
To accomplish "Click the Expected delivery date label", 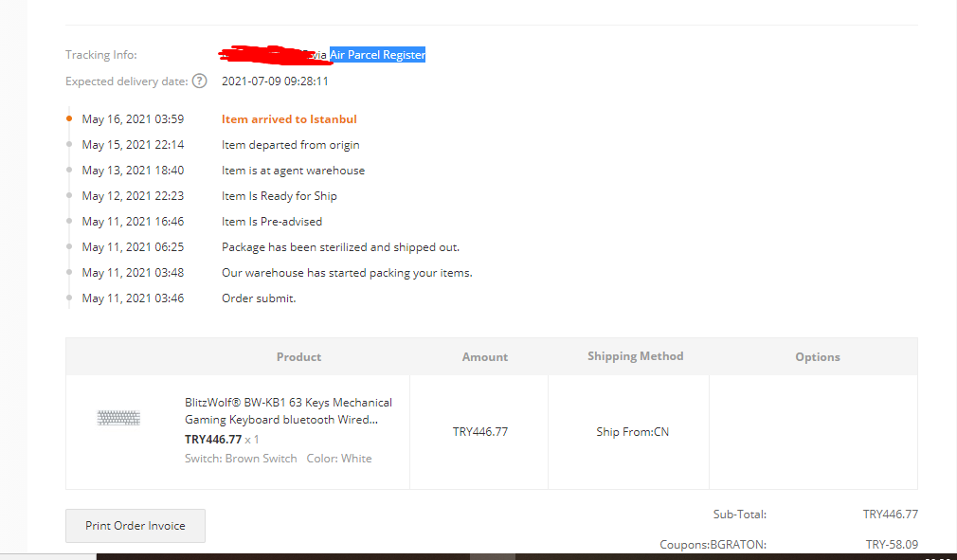I will pyautogui.click(x=127, y=81).
